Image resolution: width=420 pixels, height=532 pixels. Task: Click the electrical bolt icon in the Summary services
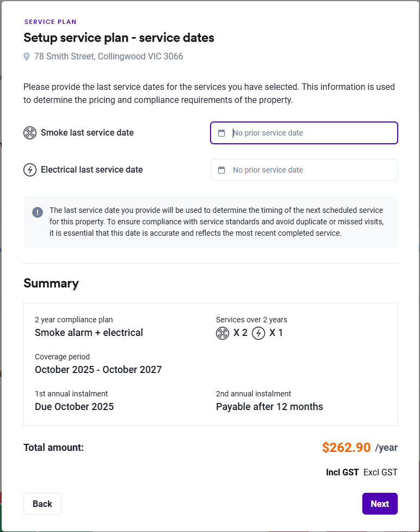tap(258, 333)
